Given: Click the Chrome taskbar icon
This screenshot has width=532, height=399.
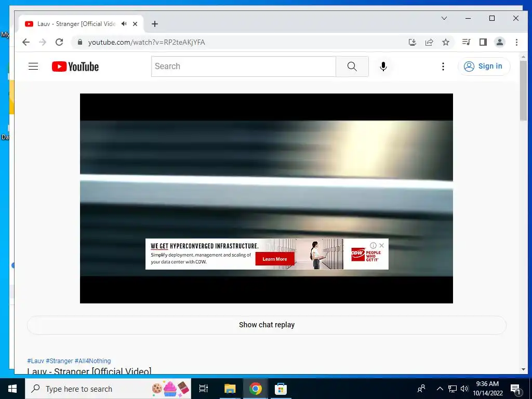Looking at the screenshot, I should (x=255, y=389).
